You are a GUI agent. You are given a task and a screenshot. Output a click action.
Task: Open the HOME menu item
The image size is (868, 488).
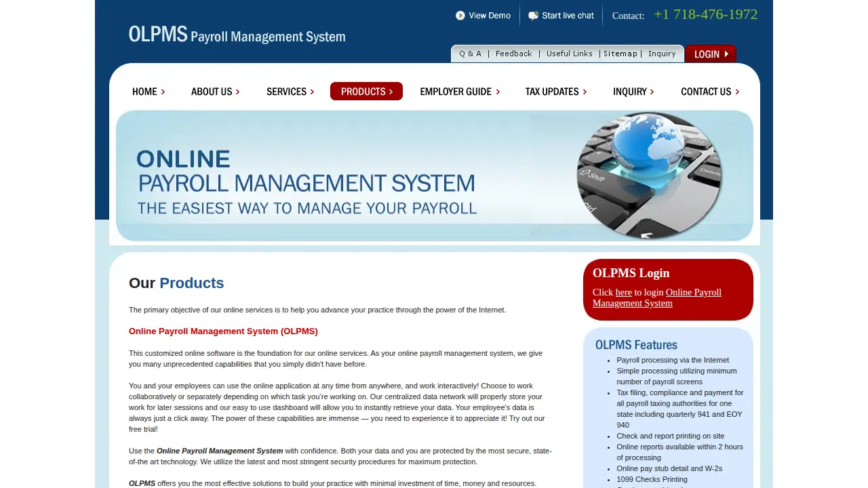tap(149, 91)
